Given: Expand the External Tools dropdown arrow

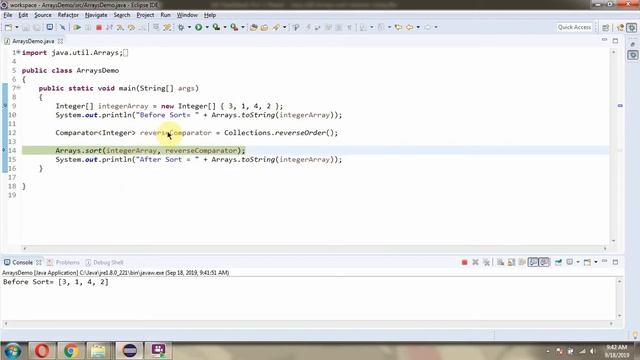Looking at the screenshot, I should (x=243, y=27).
